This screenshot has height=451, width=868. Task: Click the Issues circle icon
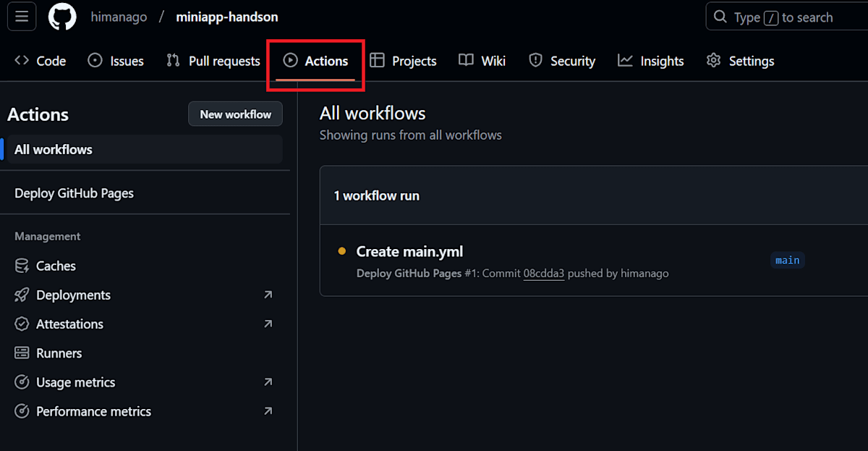[x=95, y=61]
